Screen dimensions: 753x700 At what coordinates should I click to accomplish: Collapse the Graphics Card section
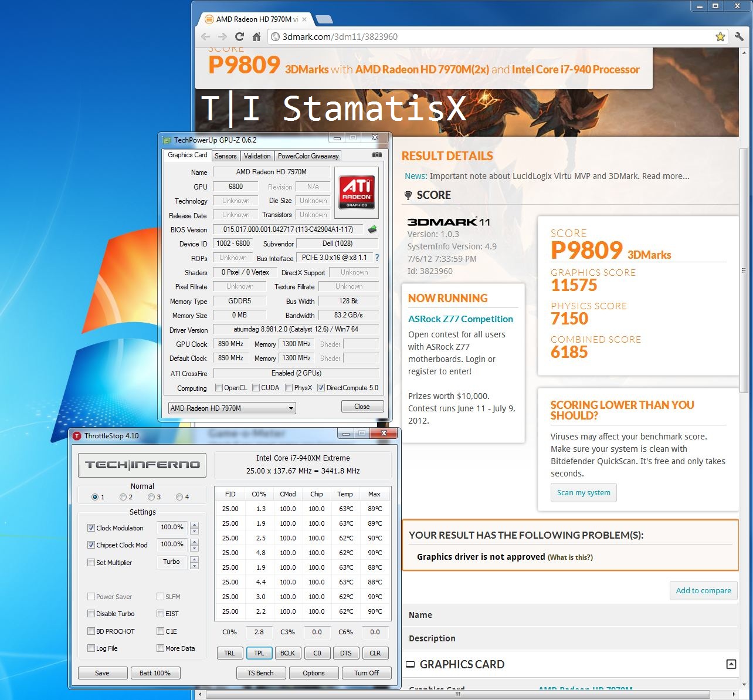[731, 664]
